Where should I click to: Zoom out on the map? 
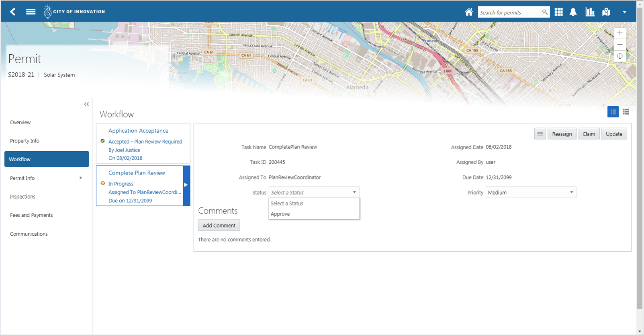(x=620, y=45)
